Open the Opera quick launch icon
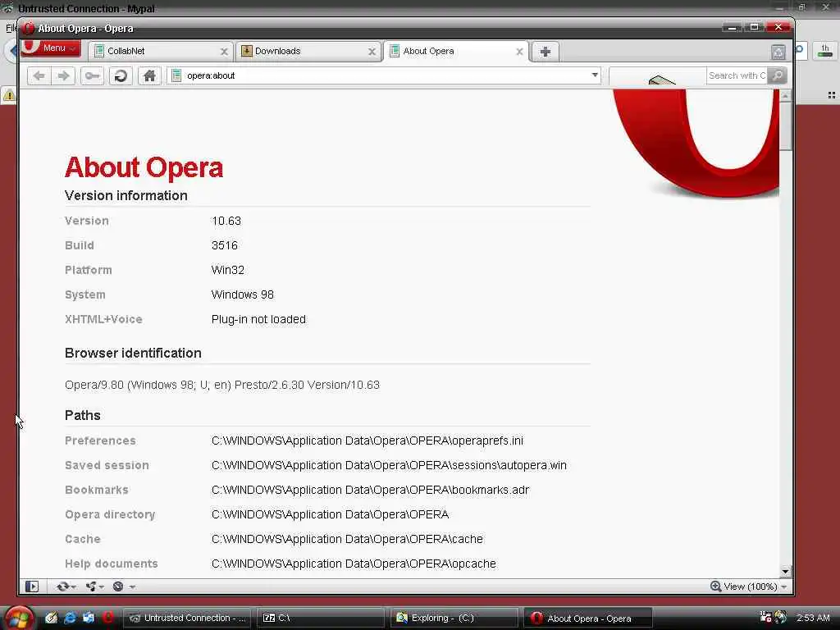Viewport: 840px width, 630px height. (108, 618)
